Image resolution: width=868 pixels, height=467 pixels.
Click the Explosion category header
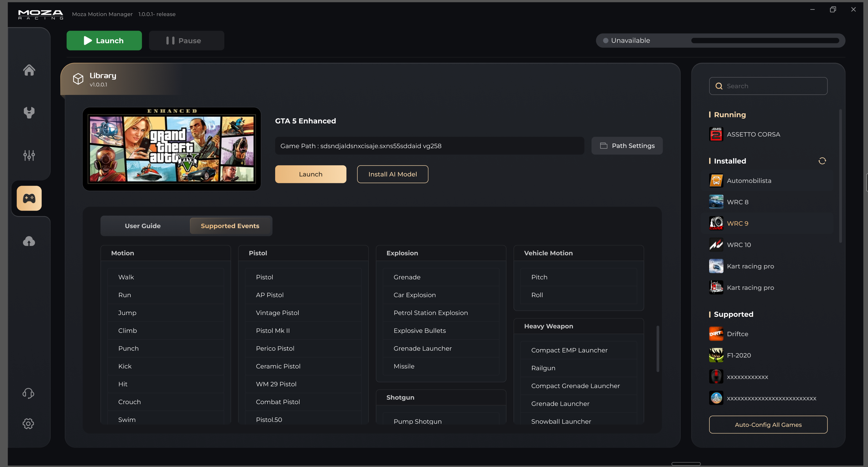click(441, 253)
